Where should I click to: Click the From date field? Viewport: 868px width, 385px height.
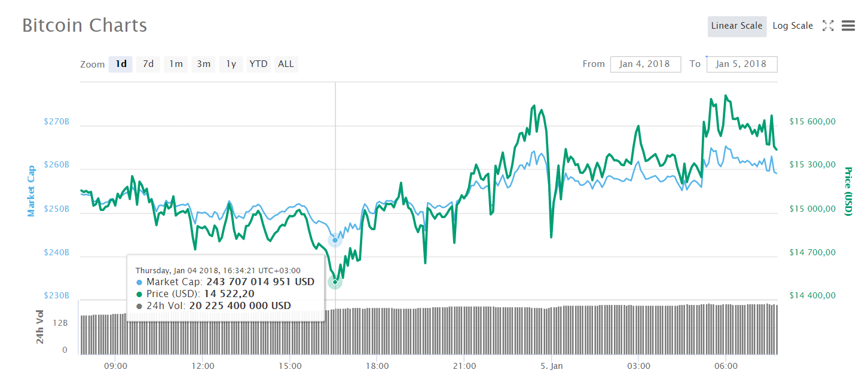(x=645, y=64)
